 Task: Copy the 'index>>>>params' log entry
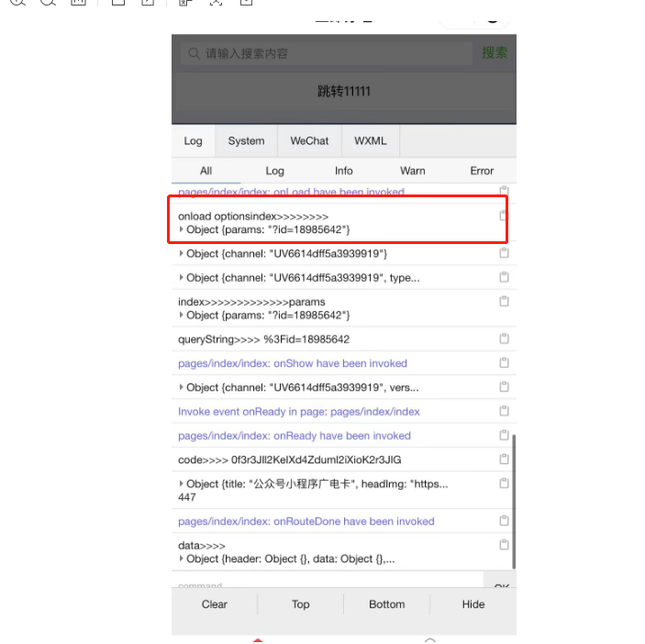pos(504,301)
